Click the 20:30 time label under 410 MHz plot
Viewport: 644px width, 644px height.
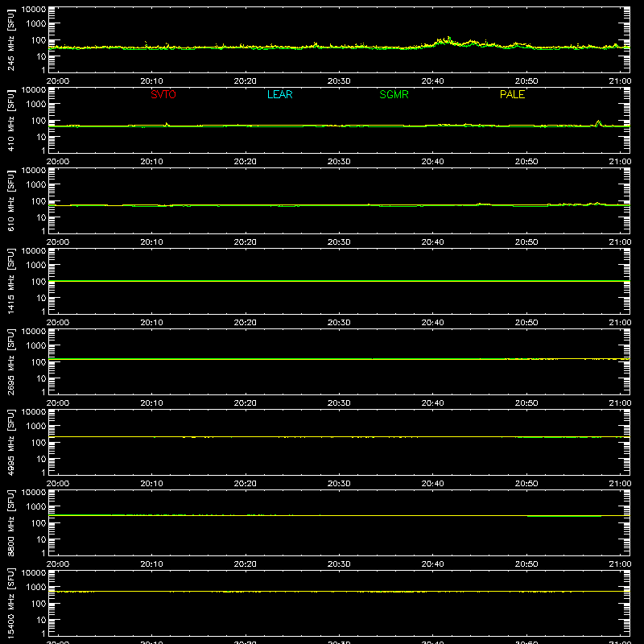pyautogui.click(x=339, y=162)
